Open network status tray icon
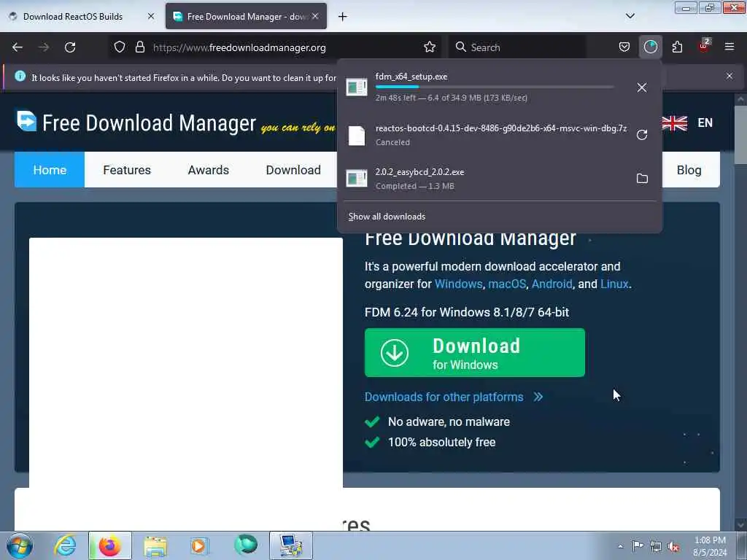747x560 pixels. click(656, 547)
